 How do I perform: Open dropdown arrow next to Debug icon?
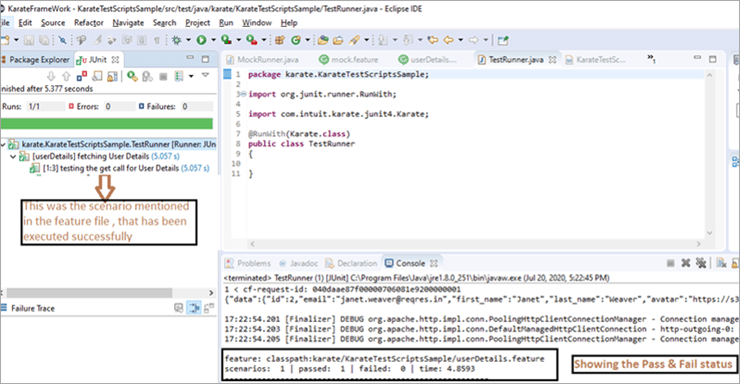pyautogui.click(x=188, y=40)
